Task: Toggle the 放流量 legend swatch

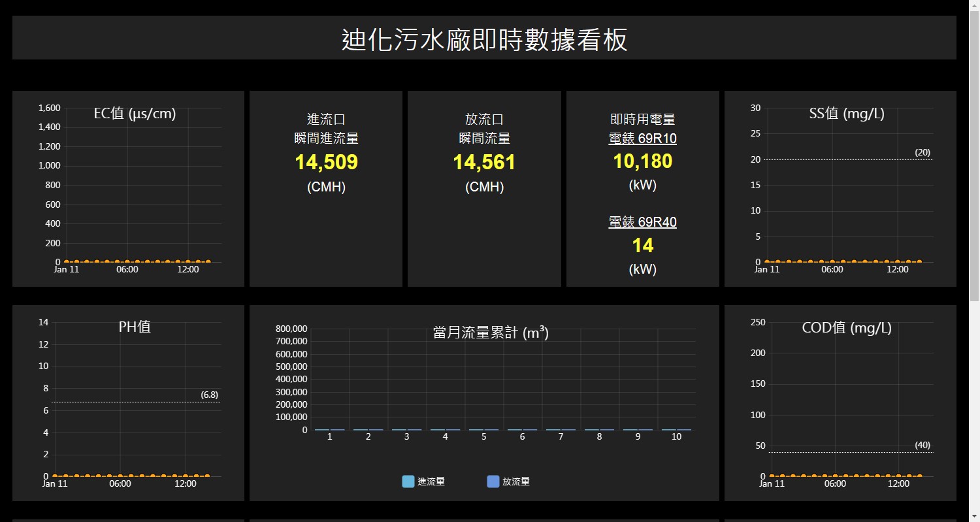Action: point(493,481)
